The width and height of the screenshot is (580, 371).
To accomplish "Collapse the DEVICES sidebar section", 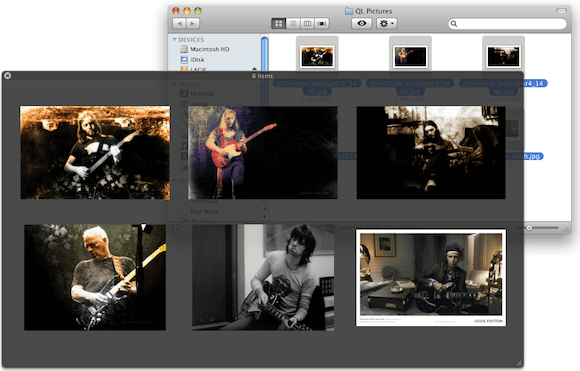I will [175, 40].
